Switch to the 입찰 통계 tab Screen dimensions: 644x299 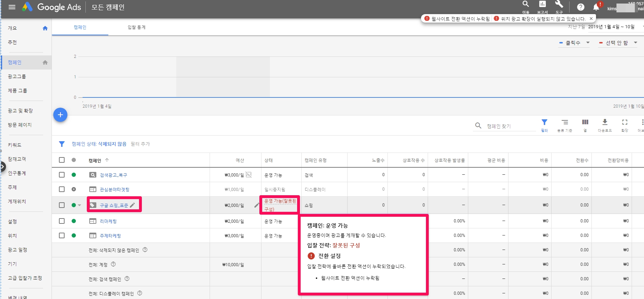pyautogui.click(x=137, y=27)
